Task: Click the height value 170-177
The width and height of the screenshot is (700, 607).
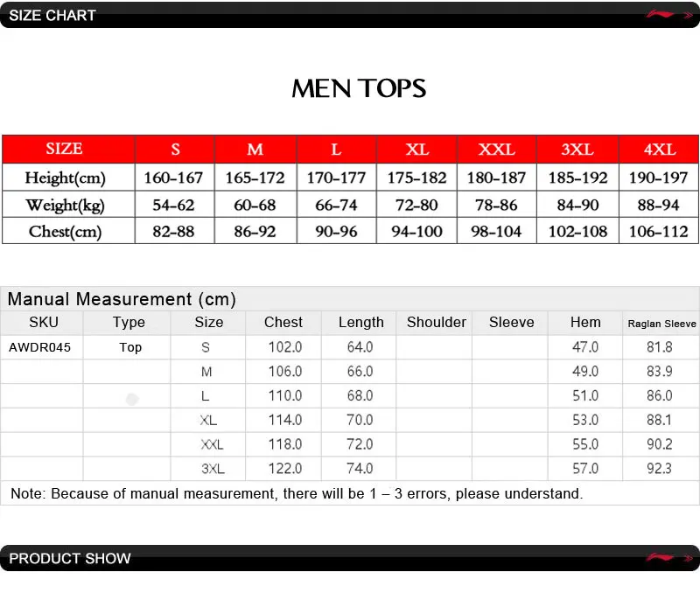Action: 336,178
